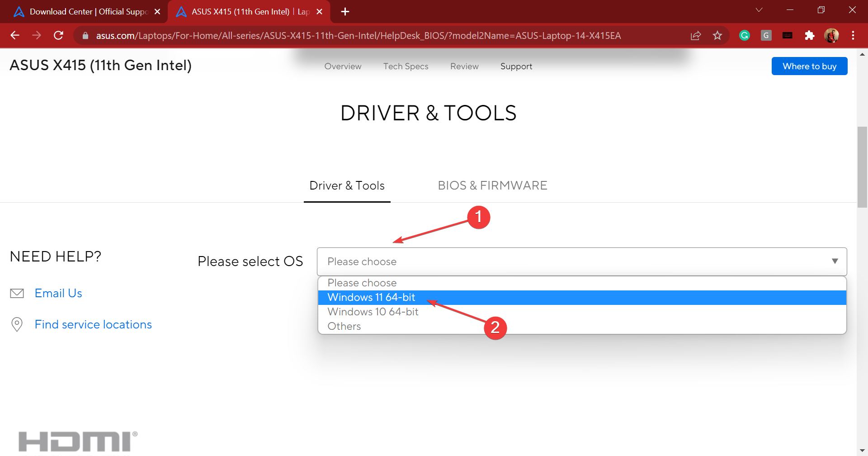Image resolution: width=868 pixels, height=456 pixels.
Task: Choose the Please choose list option
Action: pyautogui.click(x=582, y=283)
